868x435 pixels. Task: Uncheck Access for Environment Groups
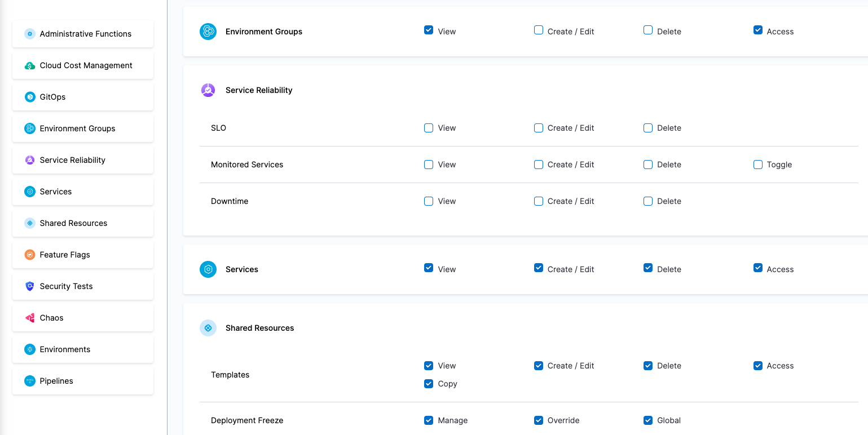pos(758,30)
